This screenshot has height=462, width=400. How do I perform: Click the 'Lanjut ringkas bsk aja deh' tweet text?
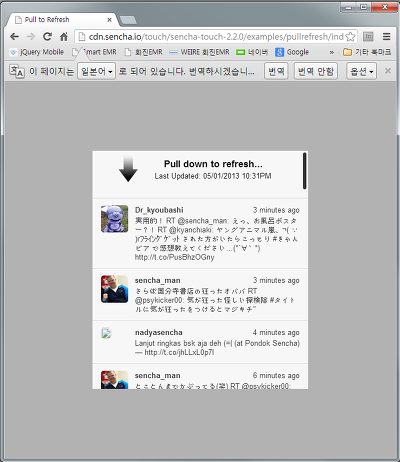pyautogui.click(x=217, y=348)
